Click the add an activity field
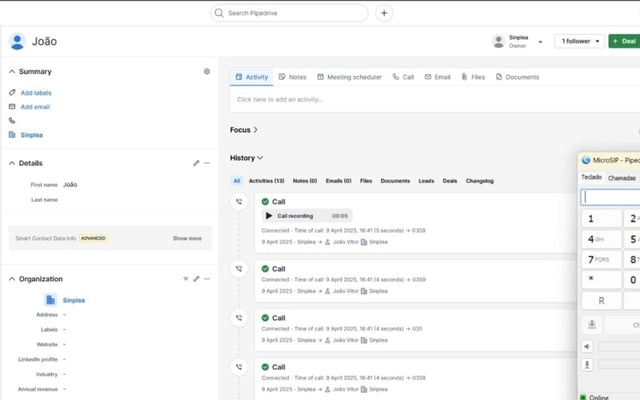The image size is (640, 400). [x=435, y=100]
